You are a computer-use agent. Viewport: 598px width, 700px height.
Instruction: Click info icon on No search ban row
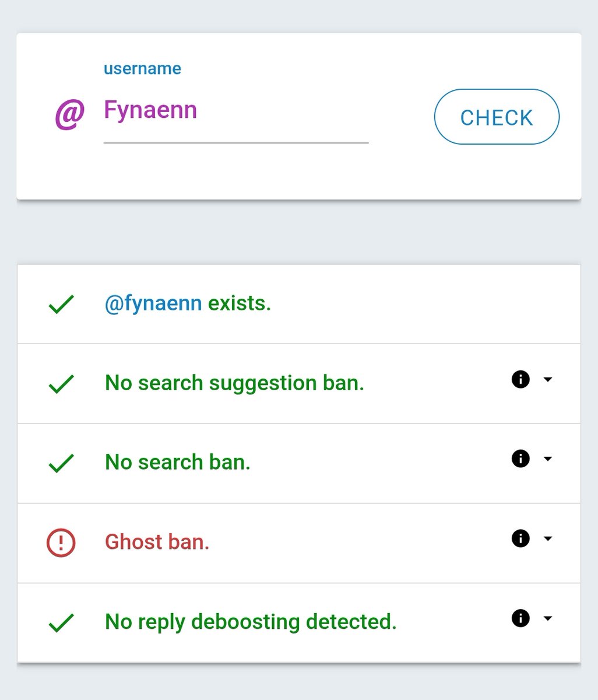(x=520, y=459)
